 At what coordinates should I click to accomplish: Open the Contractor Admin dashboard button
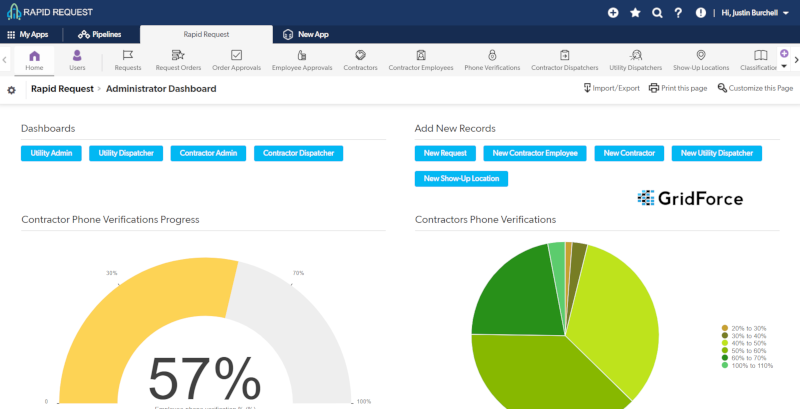click(x=208, y=153)
